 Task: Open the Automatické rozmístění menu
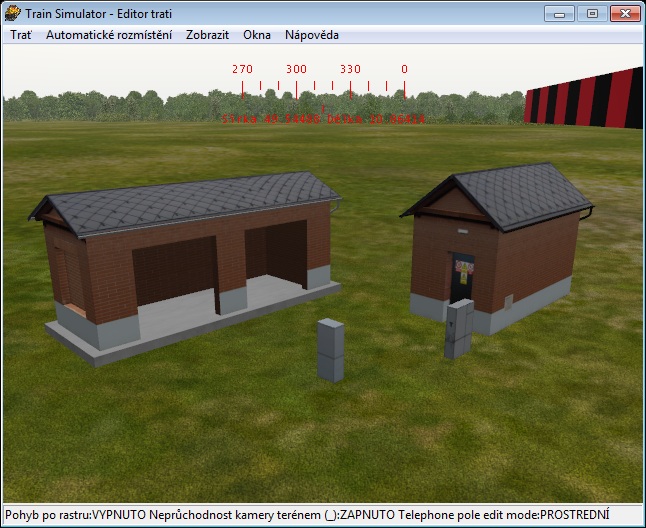tap(109, 35)
